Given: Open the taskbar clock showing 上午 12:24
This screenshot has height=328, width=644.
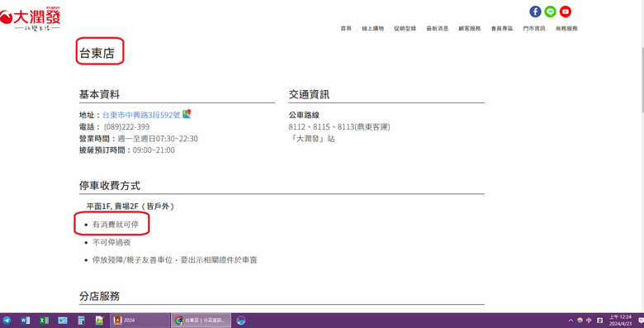Looking at the screenshot, I should 621,321.
